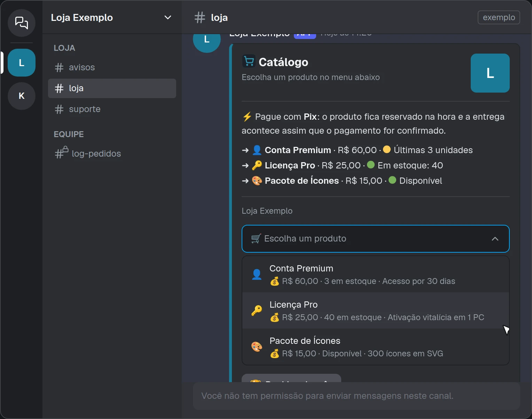Open direct messages chat icon
The height and width of the screenshot is (419, 532).
click(22, 23)
